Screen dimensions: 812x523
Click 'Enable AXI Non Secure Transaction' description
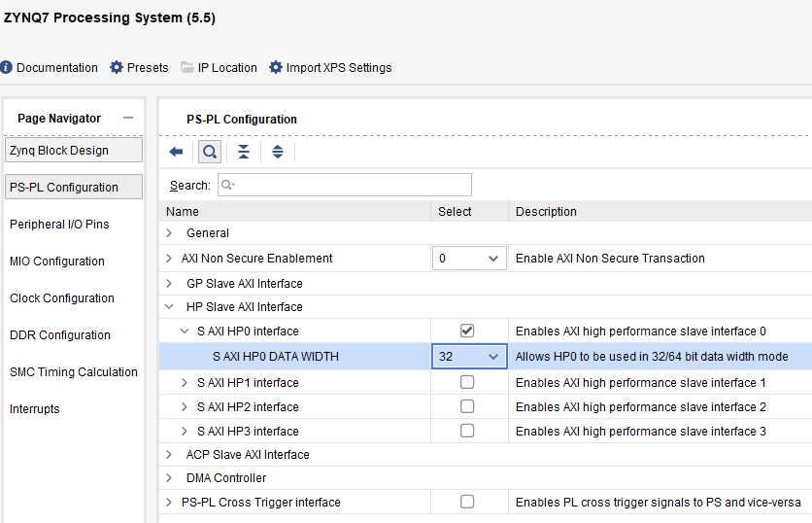pos(610,259)
